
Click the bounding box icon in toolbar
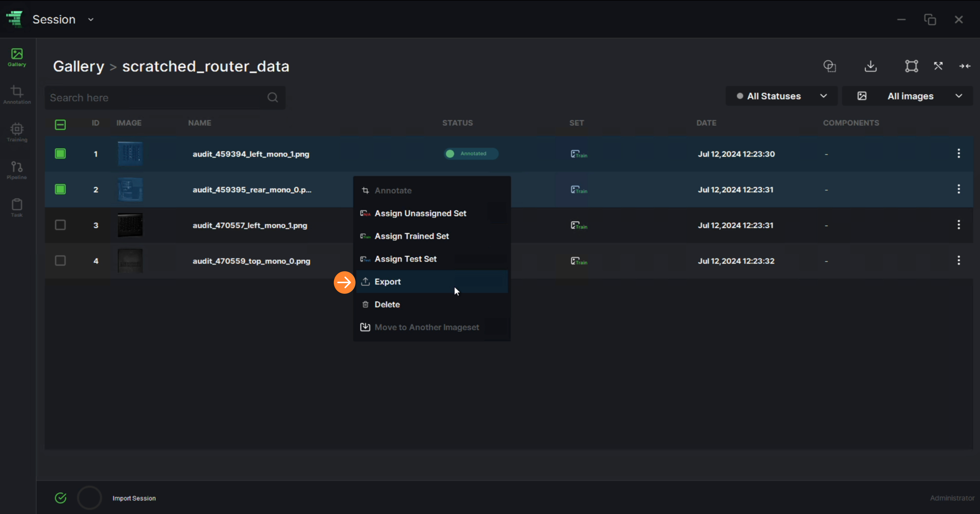(912, 66)
